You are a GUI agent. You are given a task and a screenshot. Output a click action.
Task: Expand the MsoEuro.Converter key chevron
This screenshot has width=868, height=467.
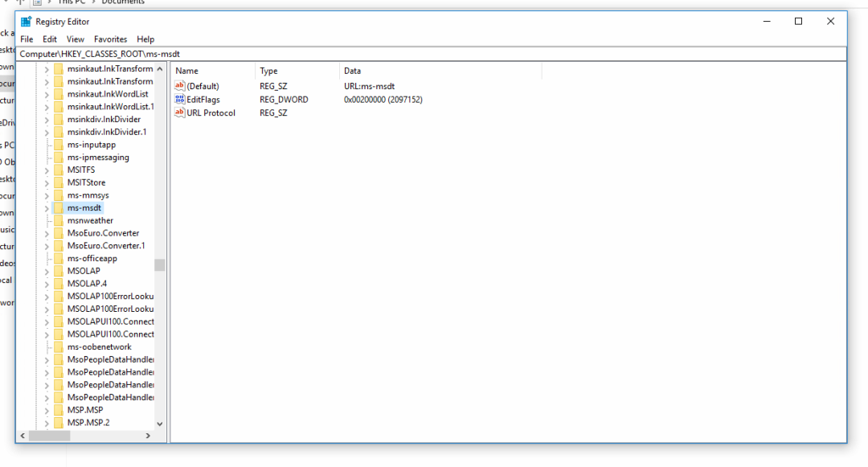(47, 233)
